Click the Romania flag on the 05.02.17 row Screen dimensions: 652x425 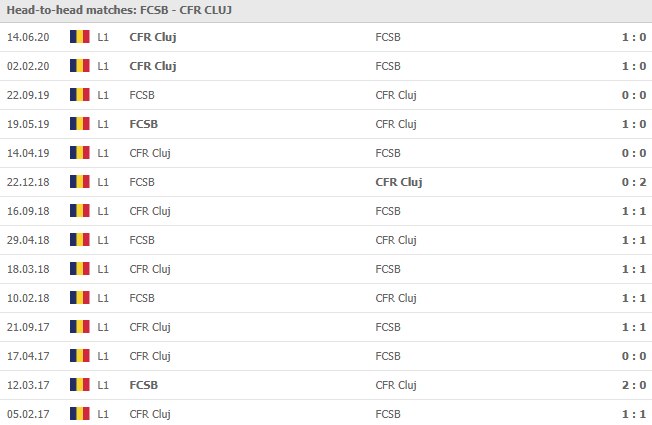80,414
